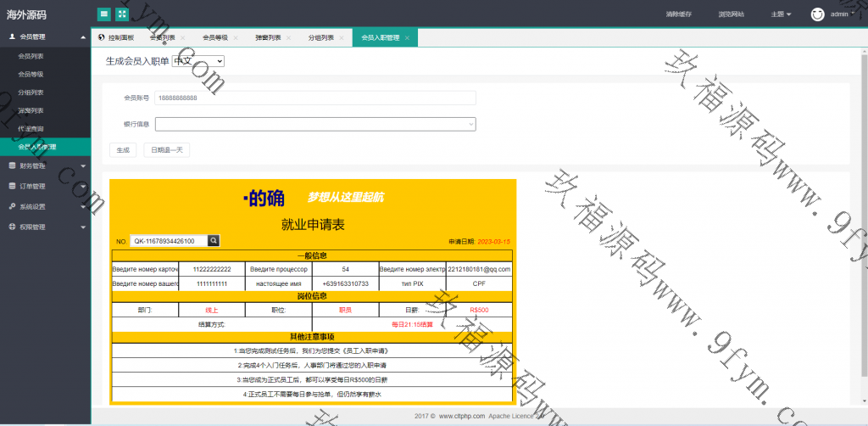
Task: Expand the 财务管理 sidebar menu
Action: pyautogui.click(x=45, y=166)
